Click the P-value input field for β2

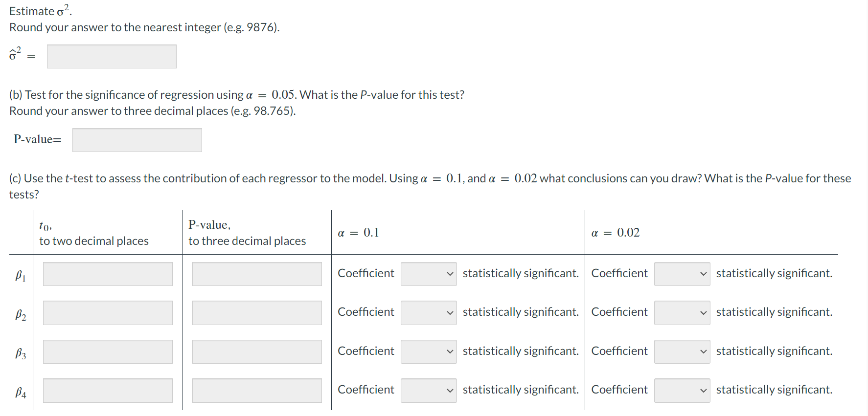pyautogui.click(x=257, y=313)
